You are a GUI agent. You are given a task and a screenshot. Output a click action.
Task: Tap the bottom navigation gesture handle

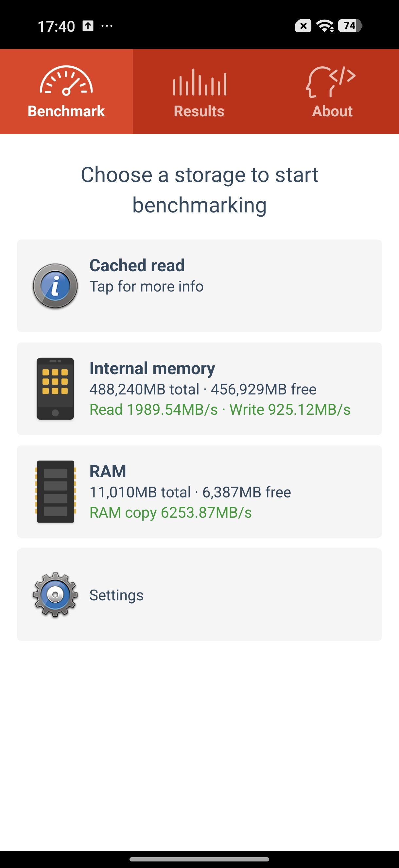pos(199,859)
